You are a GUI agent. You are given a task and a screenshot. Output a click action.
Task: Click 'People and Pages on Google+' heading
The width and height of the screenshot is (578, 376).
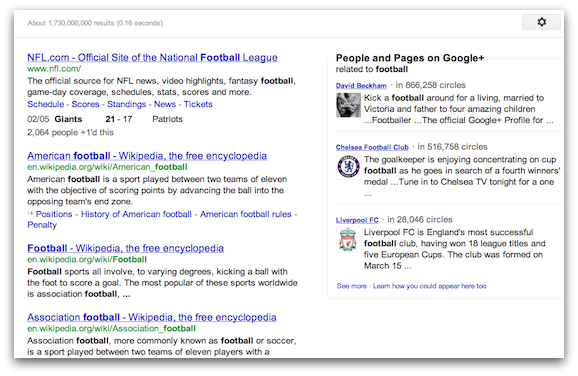coord(410,58)
